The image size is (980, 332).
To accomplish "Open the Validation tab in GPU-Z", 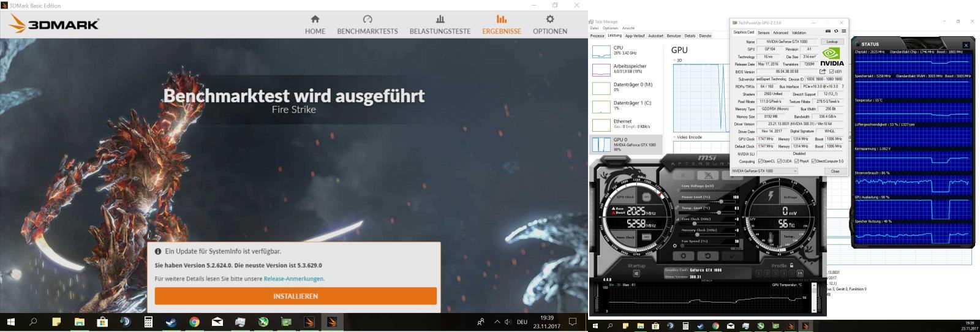I will [x=799, y=32].
